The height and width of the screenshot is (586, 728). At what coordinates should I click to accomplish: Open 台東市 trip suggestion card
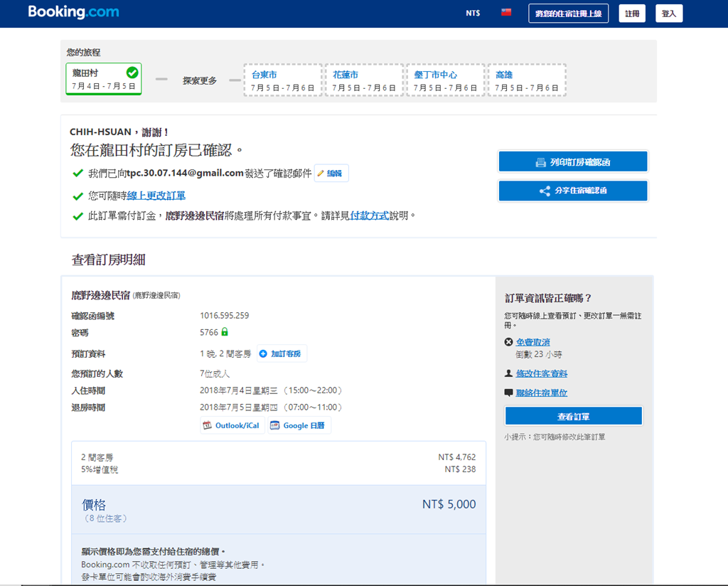click(282, 80)
